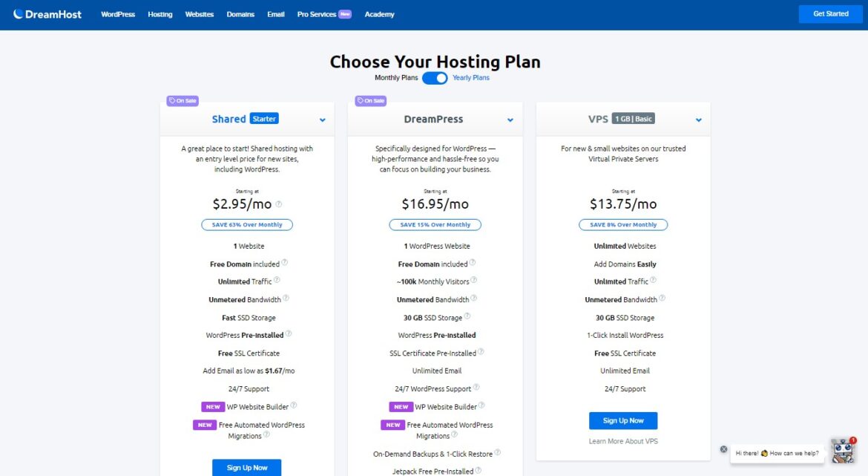Open the chat robot avatar
The image size is (868, 476).
[843, 451]
